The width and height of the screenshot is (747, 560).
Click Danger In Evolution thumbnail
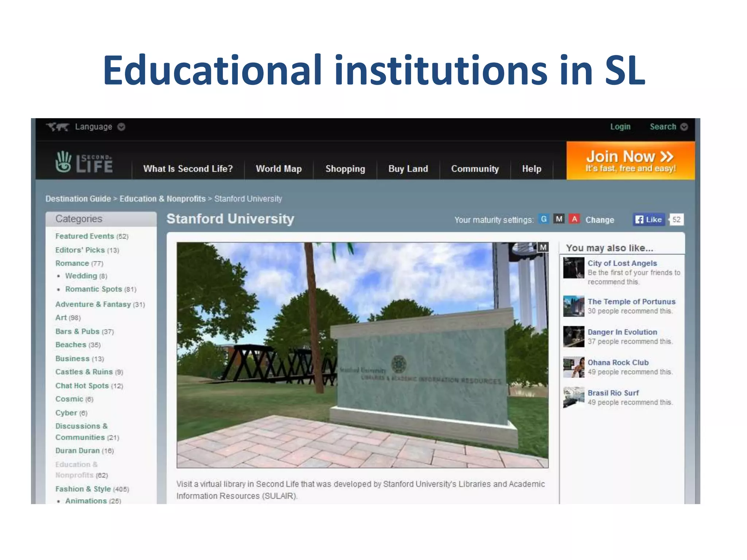[x=574, y=337]
